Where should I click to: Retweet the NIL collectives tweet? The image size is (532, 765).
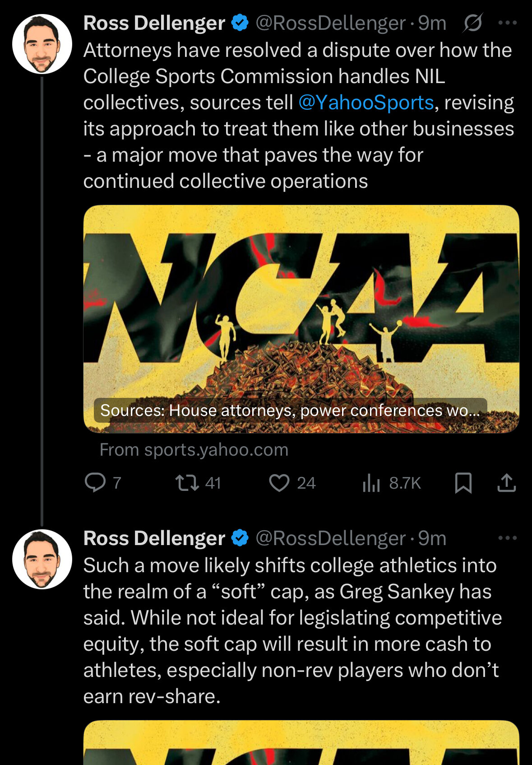pyautogui.click(x=198, y=483)
